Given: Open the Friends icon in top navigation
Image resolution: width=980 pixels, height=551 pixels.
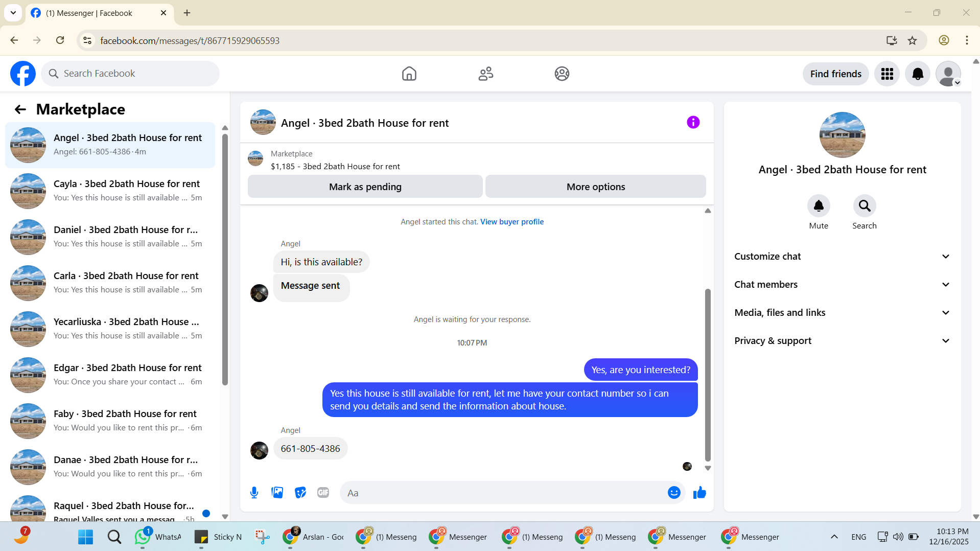Looking at the screenshot, I should (485, 74).
